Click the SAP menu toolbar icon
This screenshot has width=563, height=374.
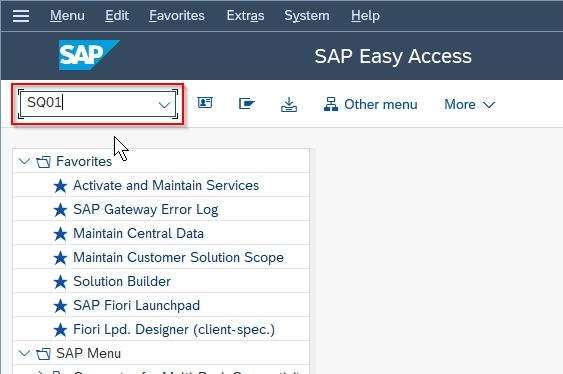[247, 104]
